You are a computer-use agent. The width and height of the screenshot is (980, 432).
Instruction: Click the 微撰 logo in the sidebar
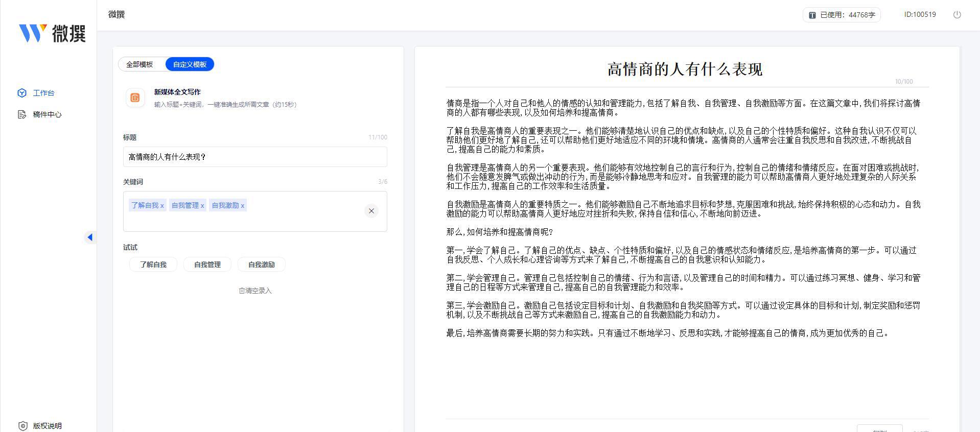point(52,33)
